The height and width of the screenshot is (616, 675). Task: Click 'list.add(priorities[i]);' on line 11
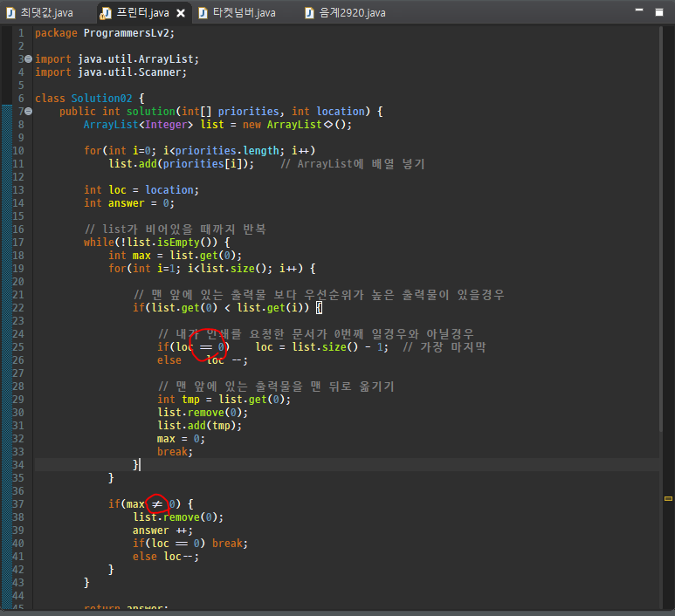pyautogui.click(x=182, y=164)
